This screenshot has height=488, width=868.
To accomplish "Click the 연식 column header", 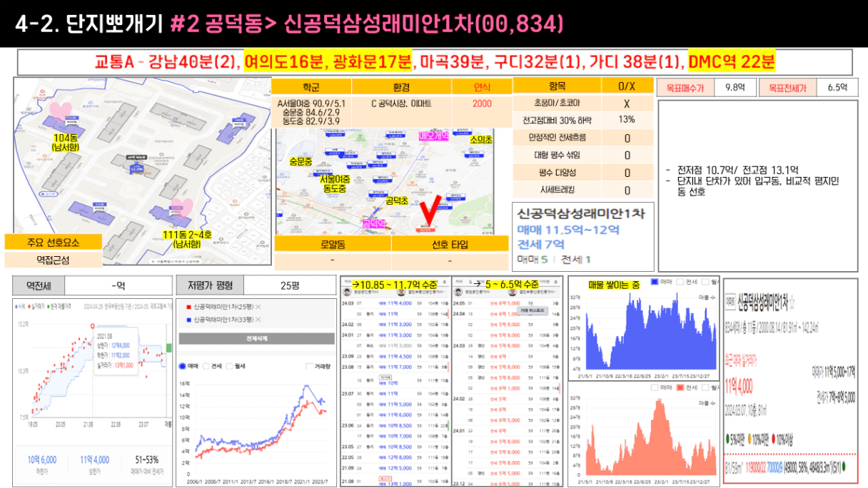I will [x=482, y=86].
